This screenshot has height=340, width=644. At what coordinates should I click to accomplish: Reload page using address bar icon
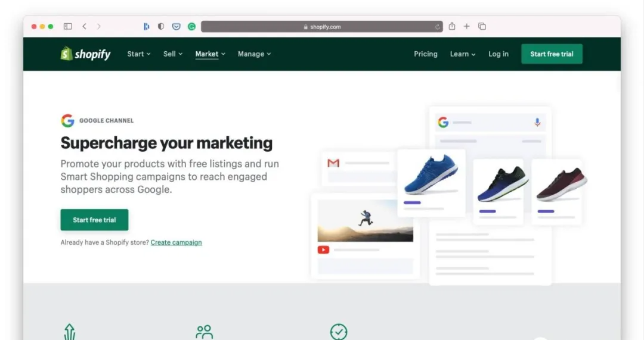[x=438, y=27]
